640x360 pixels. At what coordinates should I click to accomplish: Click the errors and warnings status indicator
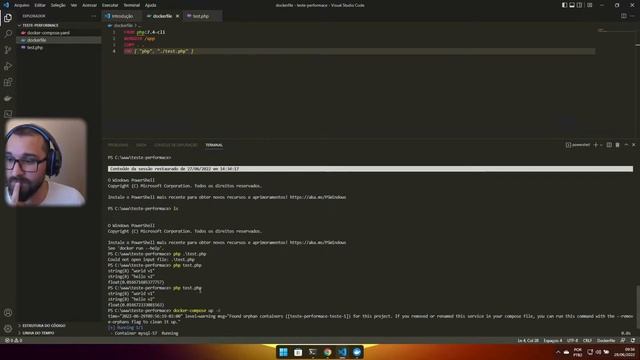[x=14, y=340]
